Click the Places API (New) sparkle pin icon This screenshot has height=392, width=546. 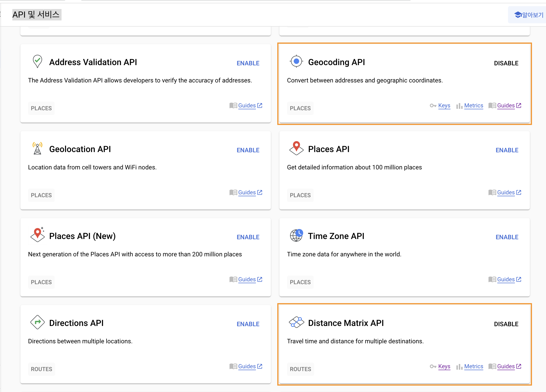(38, 235)
